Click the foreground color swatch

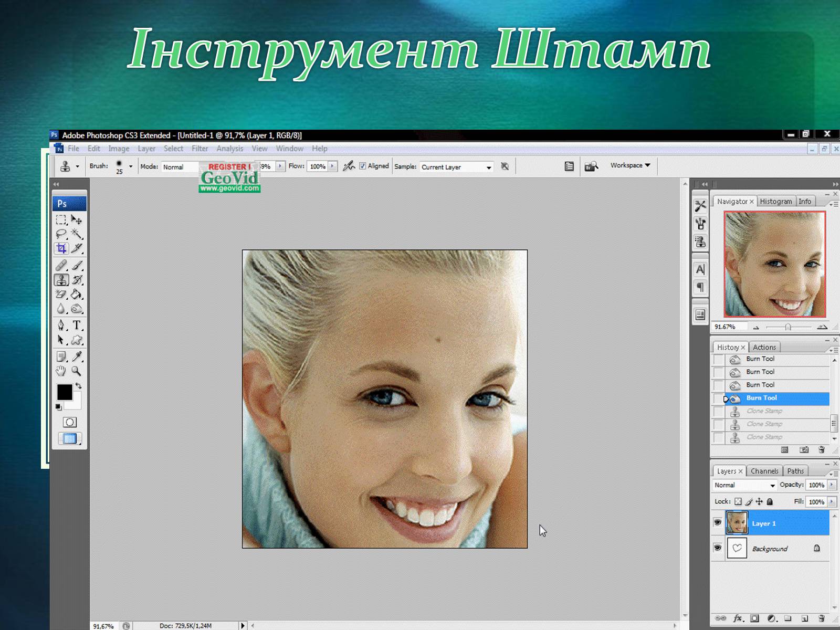[x=65, y=392]
